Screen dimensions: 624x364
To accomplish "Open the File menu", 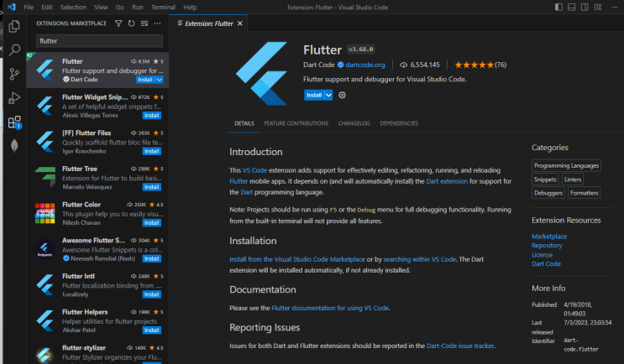I will 29,8.
